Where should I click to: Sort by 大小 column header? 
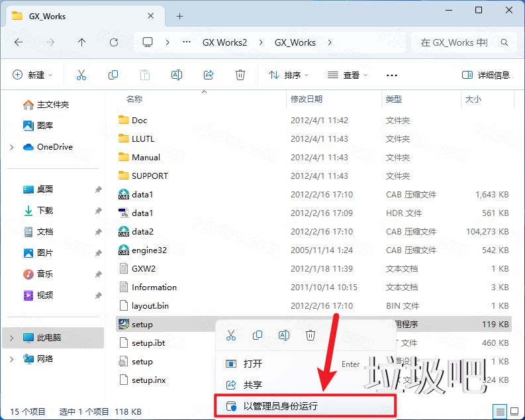[x=473, y=99]
